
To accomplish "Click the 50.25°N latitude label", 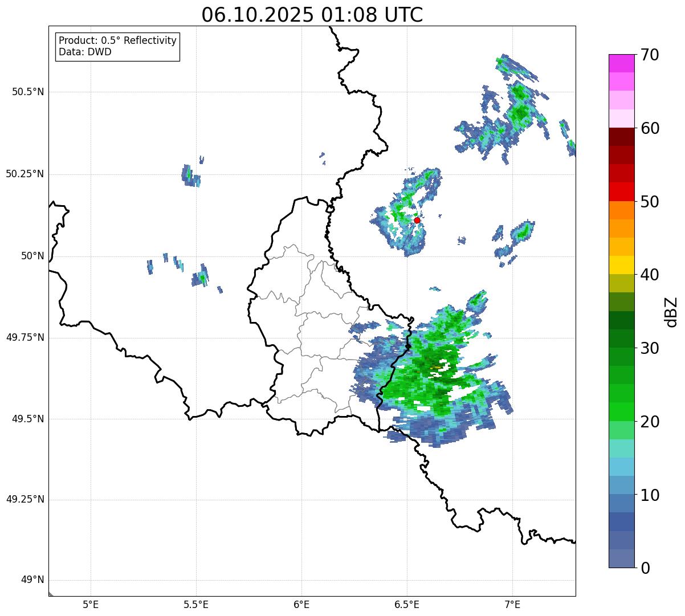I will tap(25, 174).
